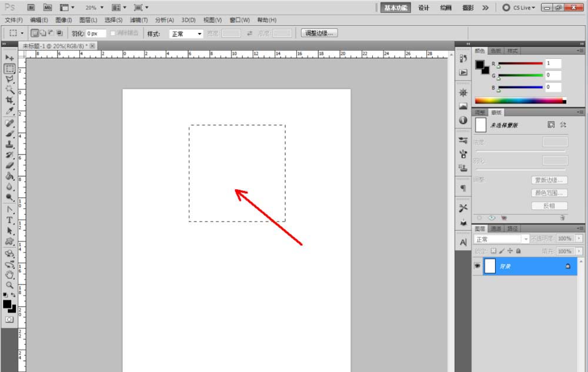Open the Info panel icon
588x372 pixels.
click(463, 120)
